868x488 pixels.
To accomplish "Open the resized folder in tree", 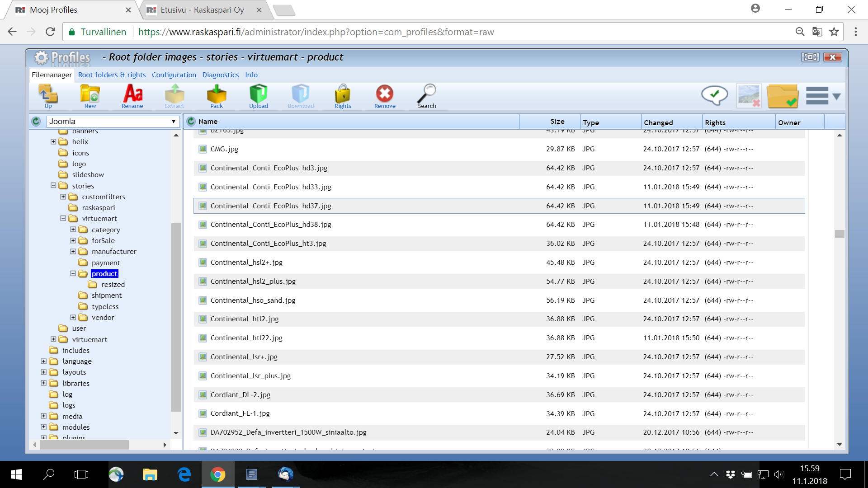I will coord(113,285).
